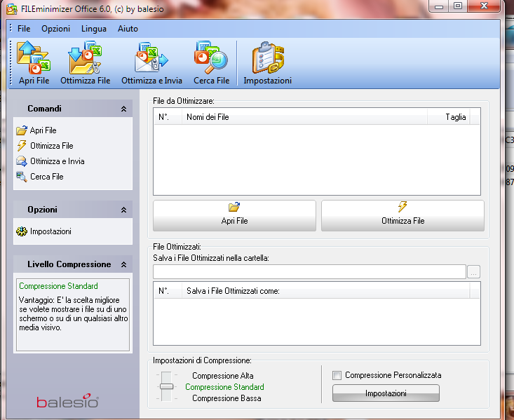514x420 pixels.
Task: Click the output folder path field
Action: pos(309,272)
